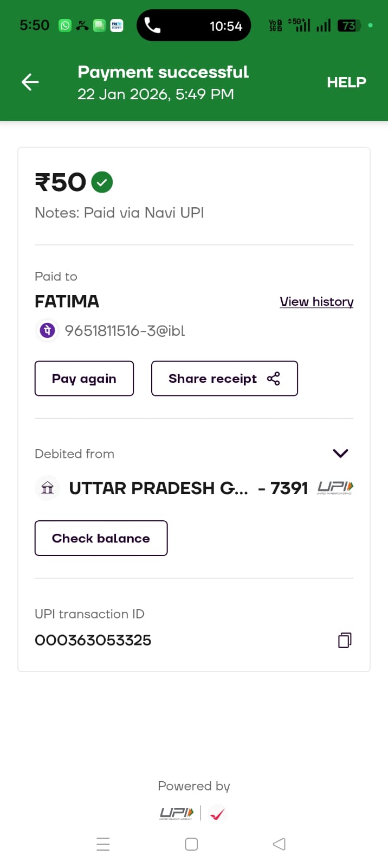Tap the back arrow in header

point(30,82)
